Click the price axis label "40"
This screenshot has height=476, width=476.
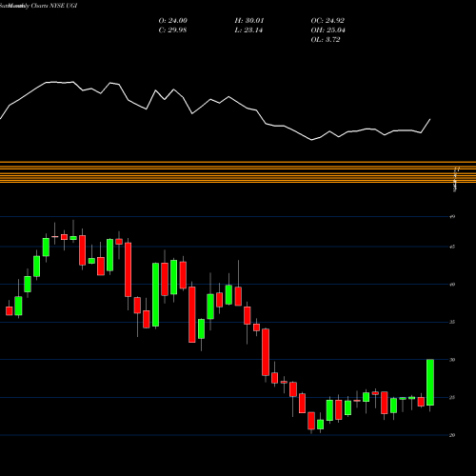click(x=452, y=285)
